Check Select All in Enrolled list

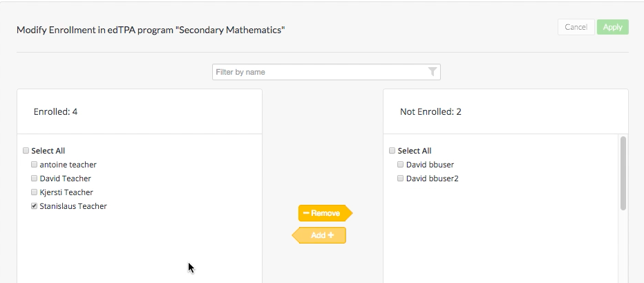point(26,151)
